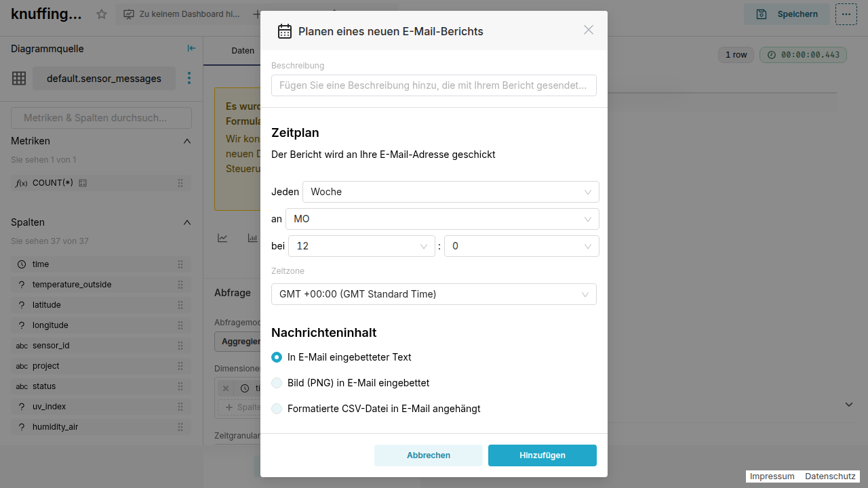Collapse the Metriken section
This screenshot has height=488, width=868.
pyautogui.click(x=187, y=141)
